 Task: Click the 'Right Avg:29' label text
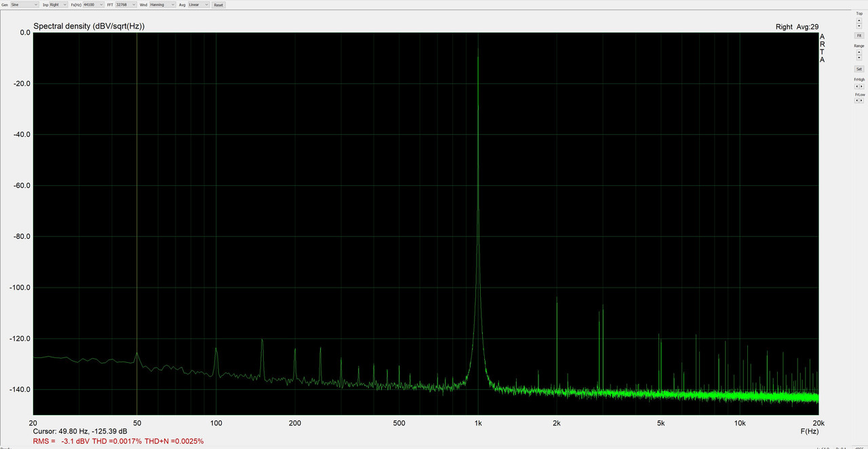point(797,27)
